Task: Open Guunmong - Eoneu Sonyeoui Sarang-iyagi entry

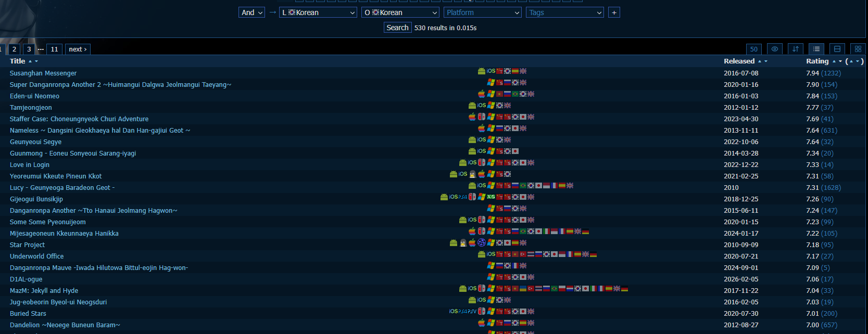Action: click(73, 153)
